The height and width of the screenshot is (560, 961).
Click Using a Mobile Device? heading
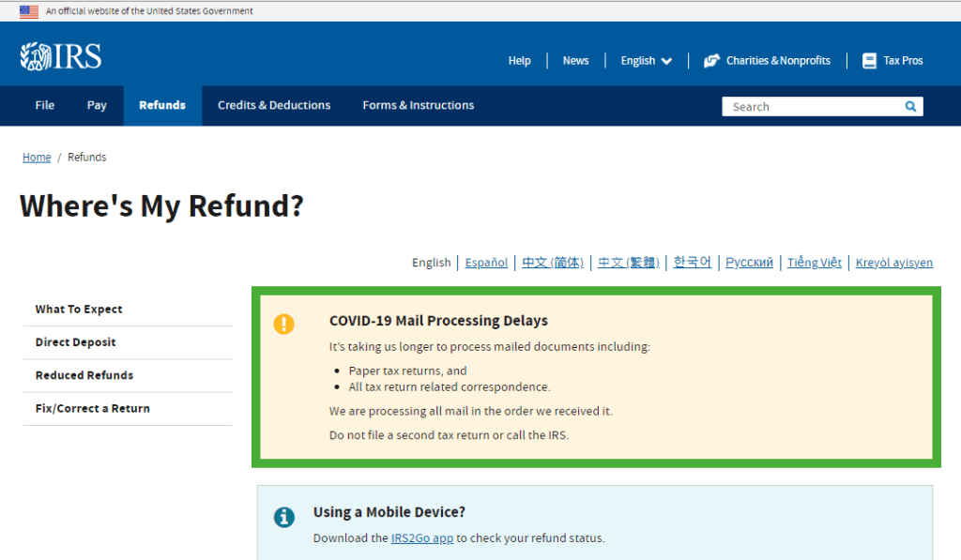click(x=389, y=511)
